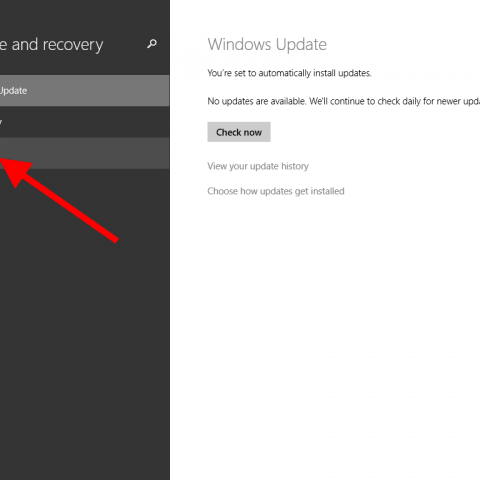Open Choose how updates get installed

[276, 191]
